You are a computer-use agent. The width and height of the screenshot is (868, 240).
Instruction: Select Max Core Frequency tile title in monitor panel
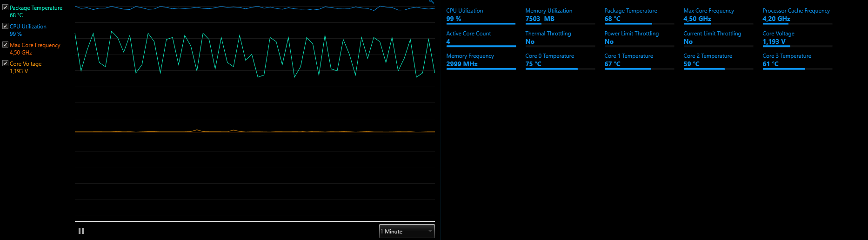pos(708,11)
